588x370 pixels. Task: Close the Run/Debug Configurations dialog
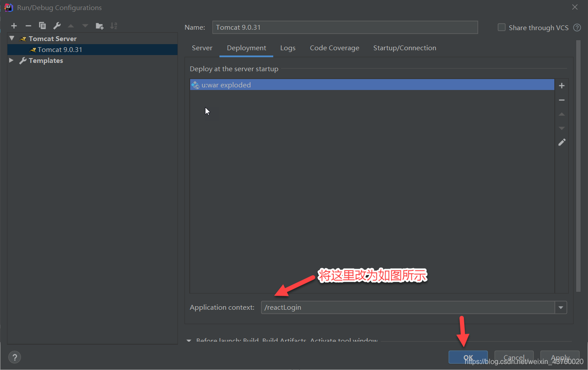coord(575,7)
